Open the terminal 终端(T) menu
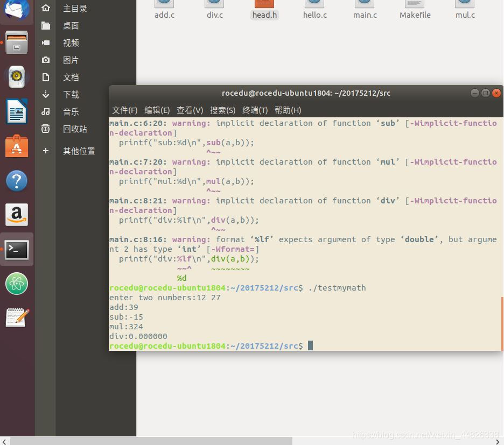This screenshot has height=445, width=504. 255,110
